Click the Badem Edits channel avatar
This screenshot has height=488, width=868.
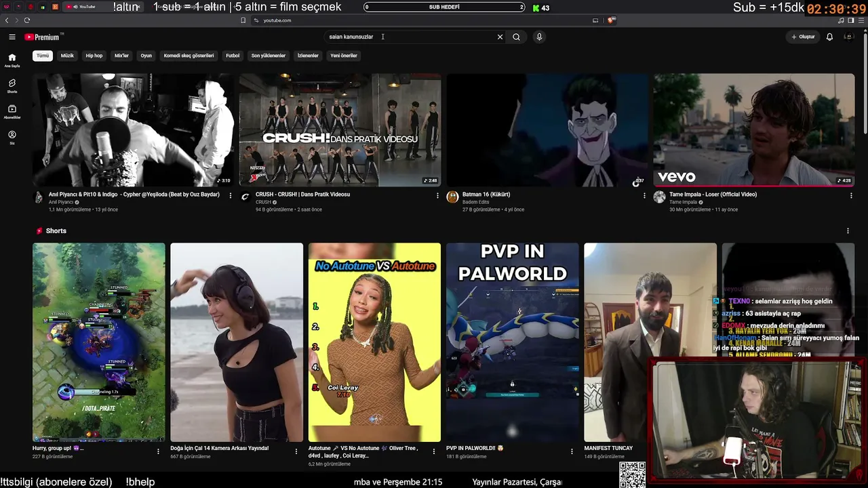click(452, 197)
